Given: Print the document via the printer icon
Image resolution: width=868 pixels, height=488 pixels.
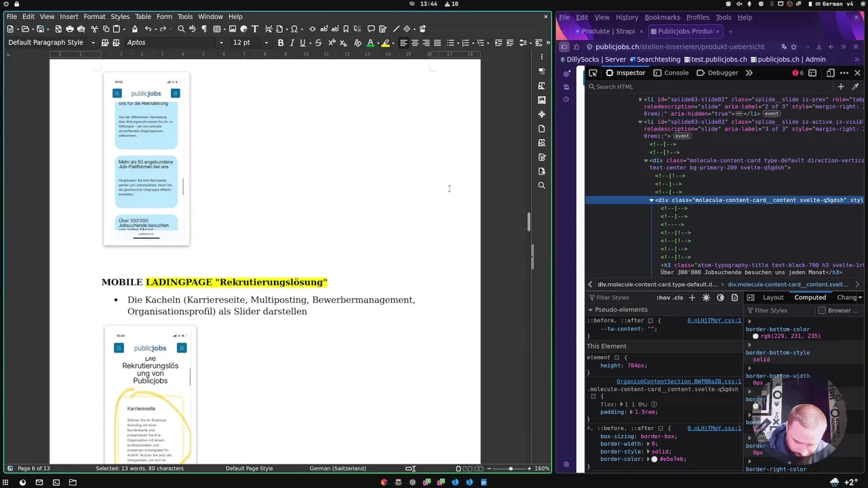Looking at the screenshot, I should click(69, 29).
